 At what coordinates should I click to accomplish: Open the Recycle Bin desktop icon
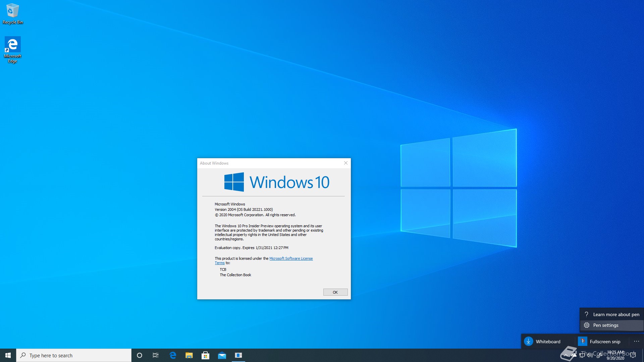point(13,14)
